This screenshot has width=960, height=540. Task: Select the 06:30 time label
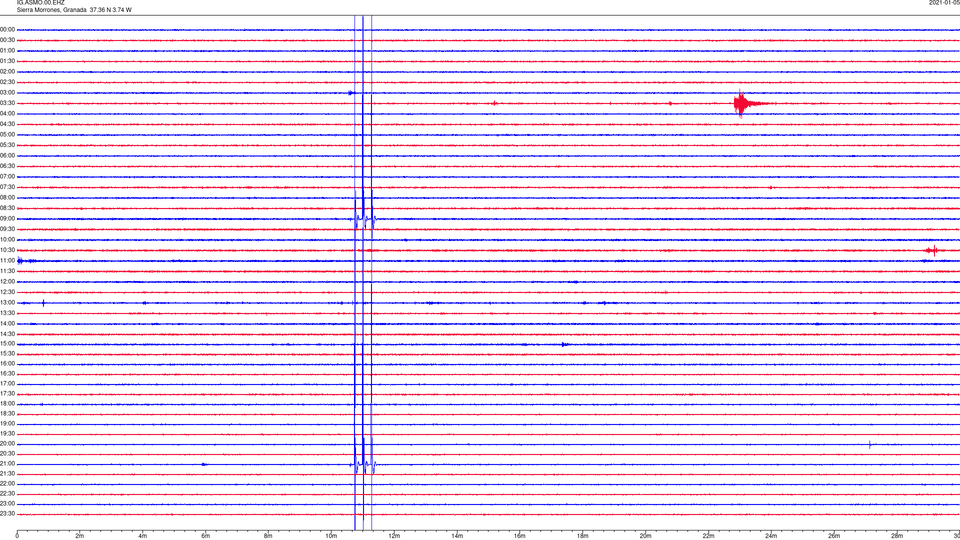click(x=7, y=165)
